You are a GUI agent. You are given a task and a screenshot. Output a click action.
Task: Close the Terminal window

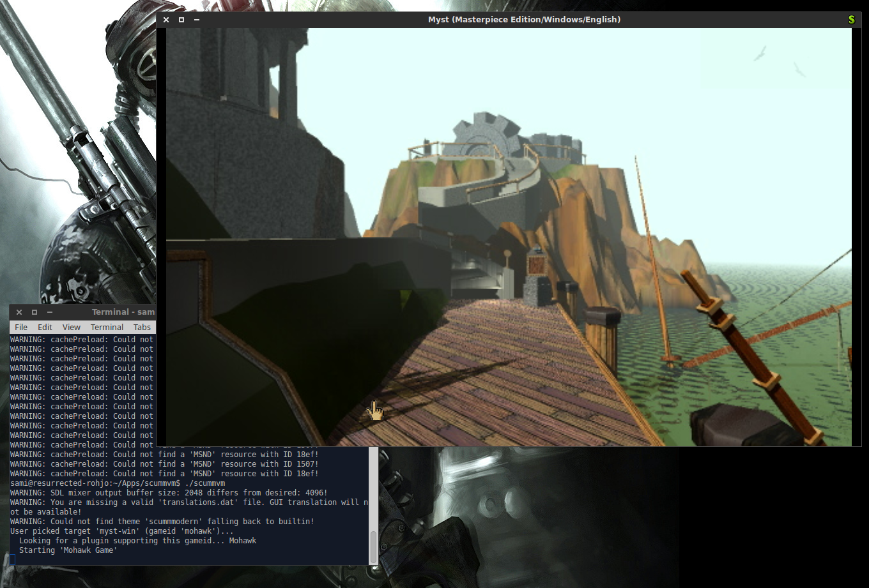(x=19, y=312)
